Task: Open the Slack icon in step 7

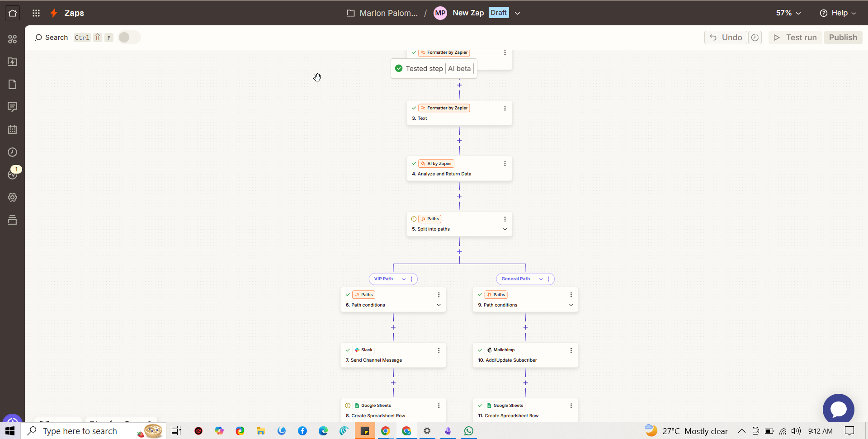Action: pyautogui.click(x=357, y=349)
